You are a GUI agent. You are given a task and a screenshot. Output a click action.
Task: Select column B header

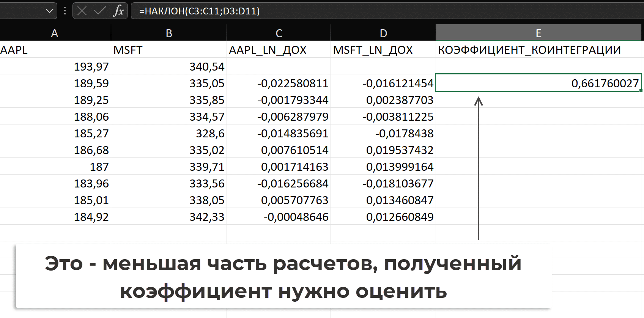pyautogui.click(x=169, y=33)
